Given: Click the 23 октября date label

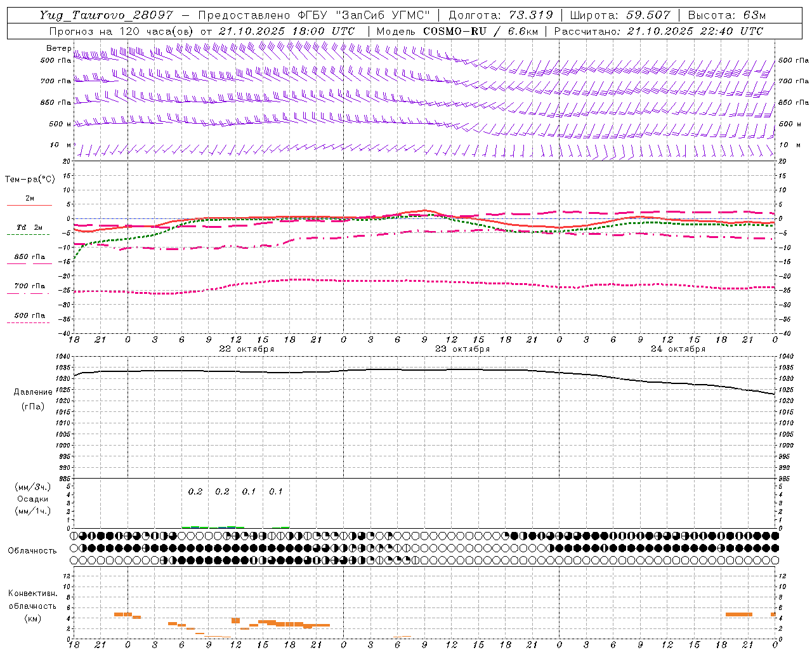Looking at the screenshot, I should (x=462, y=349).
